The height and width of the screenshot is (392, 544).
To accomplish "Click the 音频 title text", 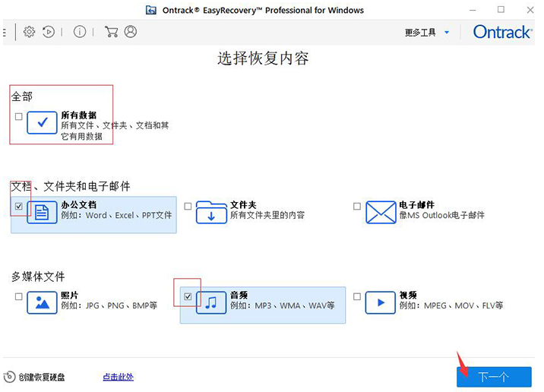I will click(x=239, y=295).
